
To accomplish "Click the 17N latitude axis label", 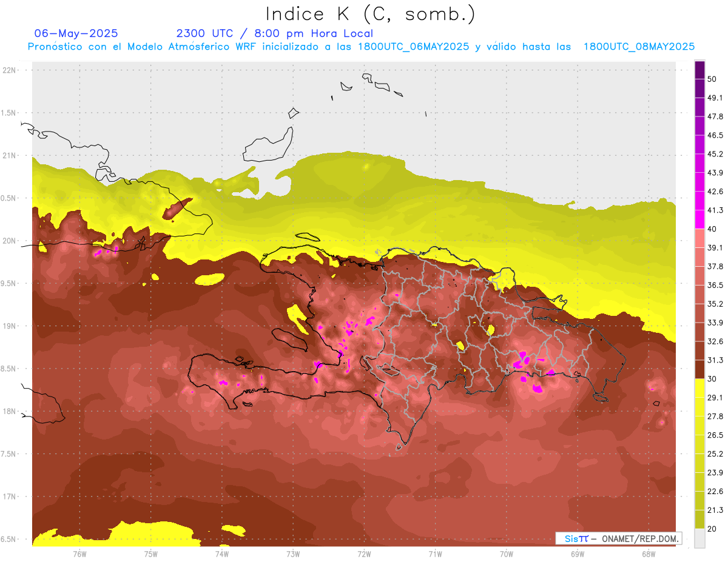I will coord(10,497).
